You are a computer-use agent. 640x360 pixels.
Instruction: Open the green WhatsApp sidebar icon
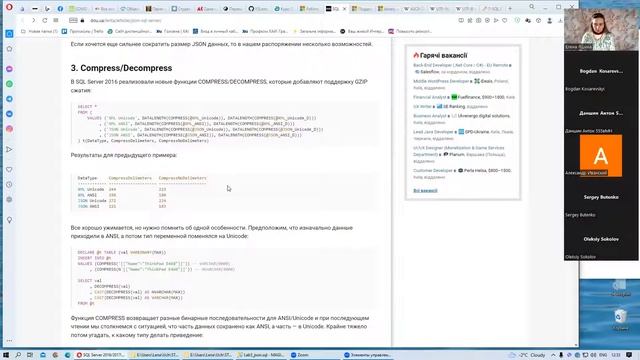pyautogui.click(x=9, y=84)
